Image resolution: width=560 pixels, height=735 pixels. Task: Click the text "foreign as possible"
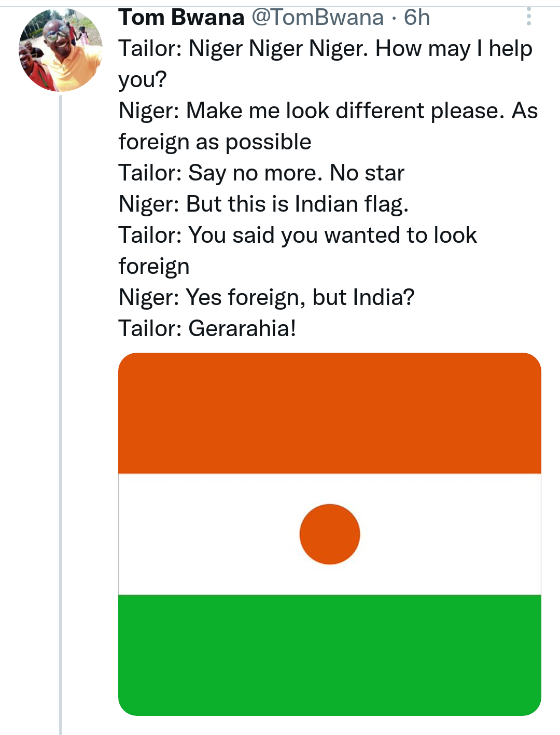(215, 142)
